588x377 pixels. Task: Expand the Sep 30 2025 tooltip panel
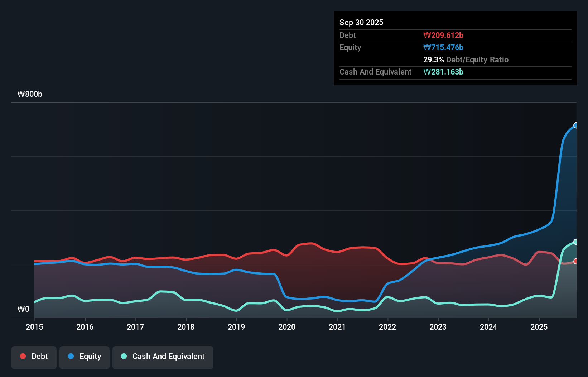[361, 22]
